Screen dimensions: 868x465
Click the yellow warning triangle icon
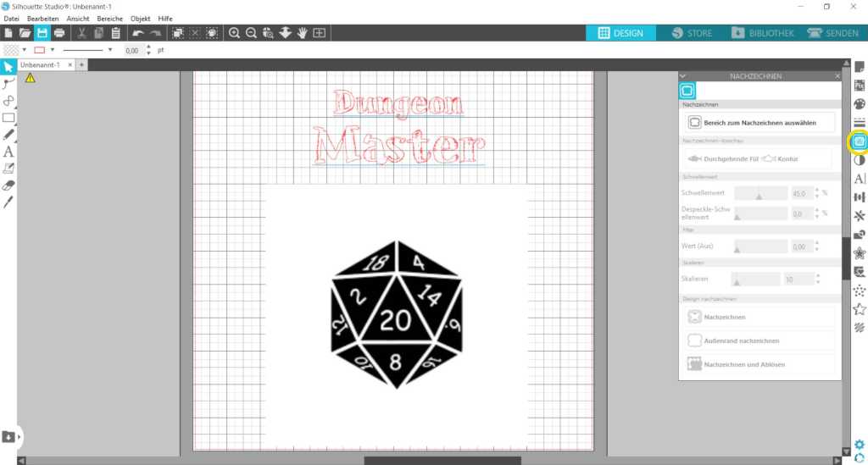tap(30, 79)
